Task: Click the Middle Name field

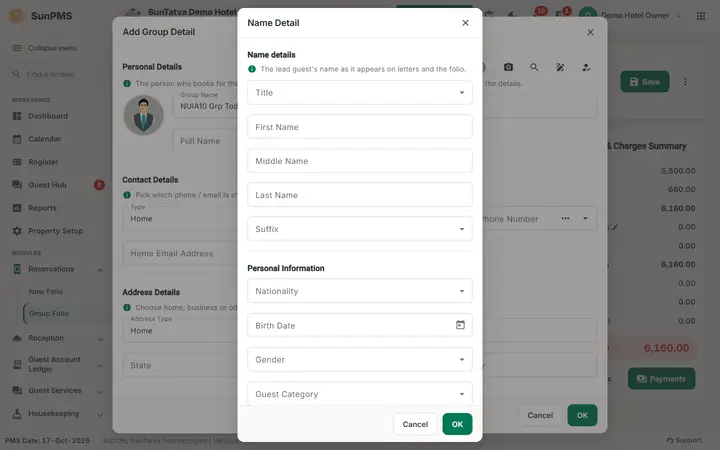Action: tap(360, 161)
